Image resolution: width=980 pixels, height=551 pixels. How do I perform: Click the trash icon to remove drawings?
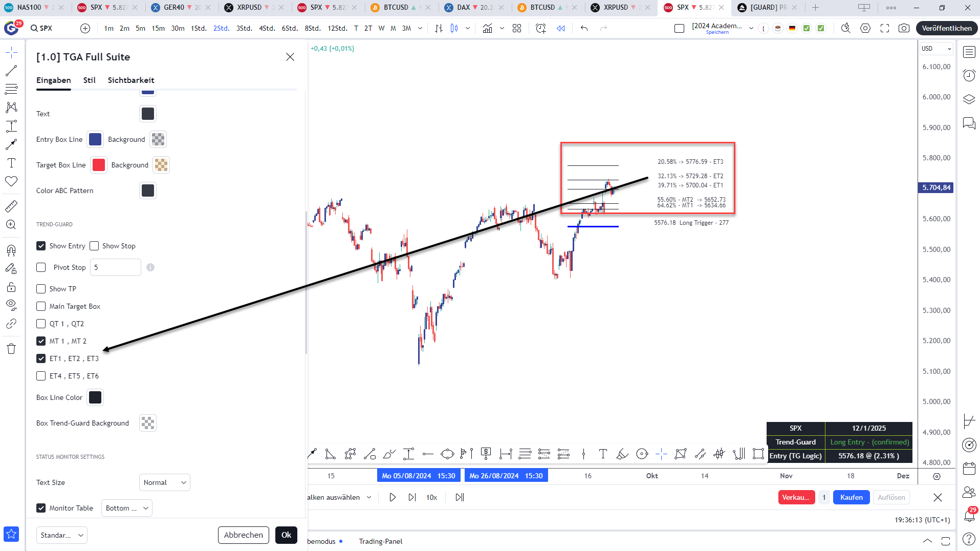point(11,349)
